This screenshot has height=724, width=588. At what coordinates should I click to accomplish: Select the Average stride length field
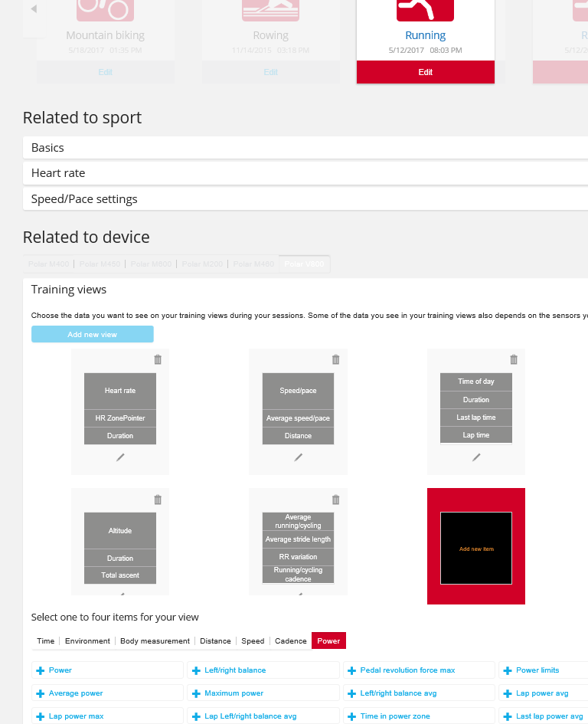tap(298, 539)
